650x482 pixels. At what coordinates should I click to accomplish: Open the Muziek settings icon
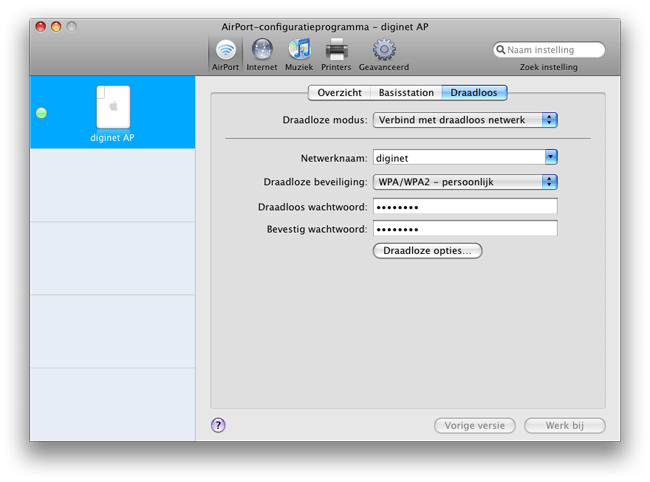tap(299, 49)
